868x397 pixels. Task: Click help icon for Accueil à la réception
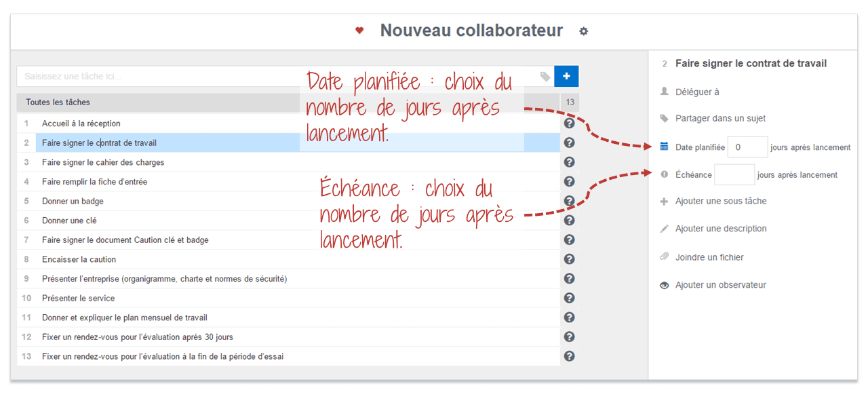[x=570, y=124]
